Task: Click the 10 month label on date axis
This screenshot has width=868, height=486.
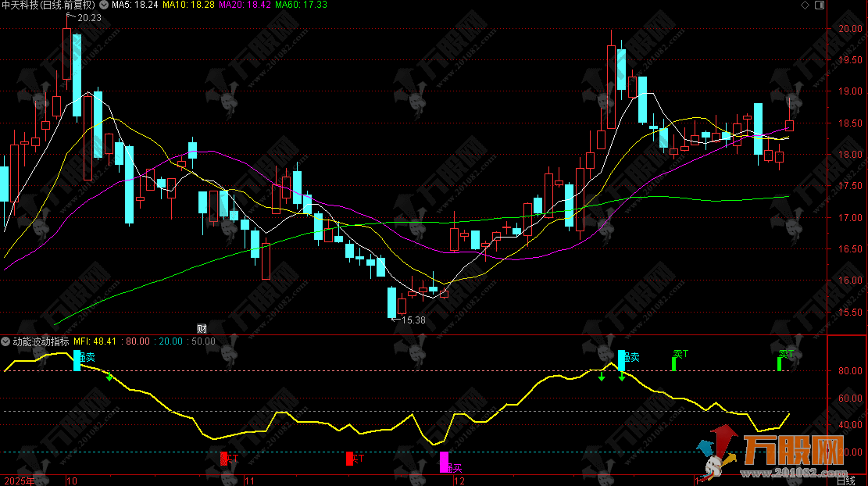Action: [72, 481]
